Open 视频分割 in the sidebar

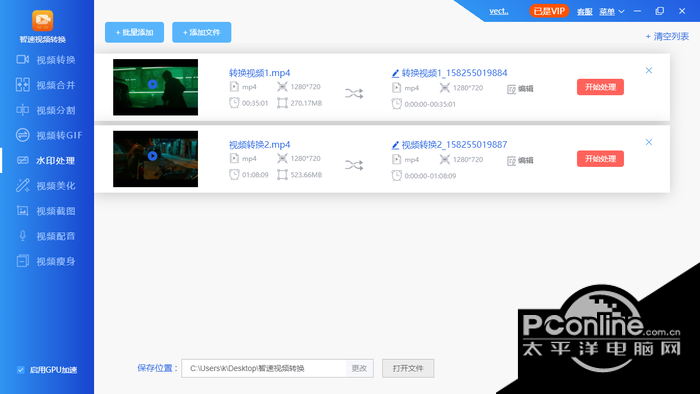[46, 110]
